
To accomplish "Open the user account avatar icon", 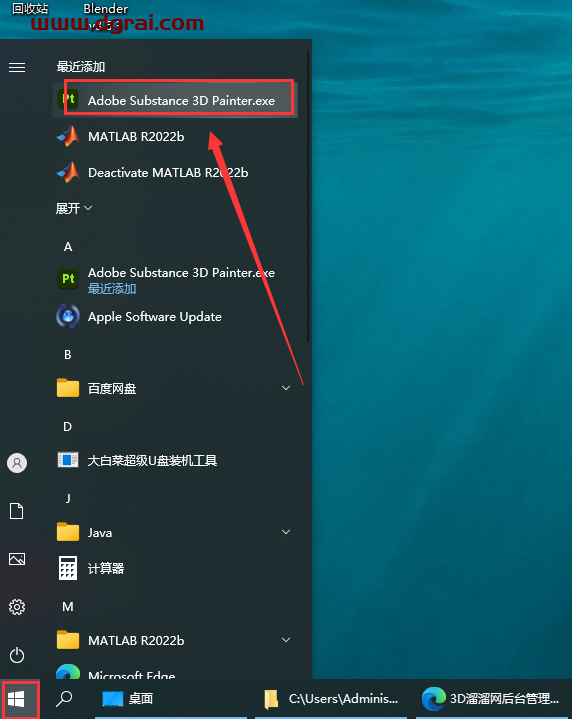I will [x=17, y=463].
